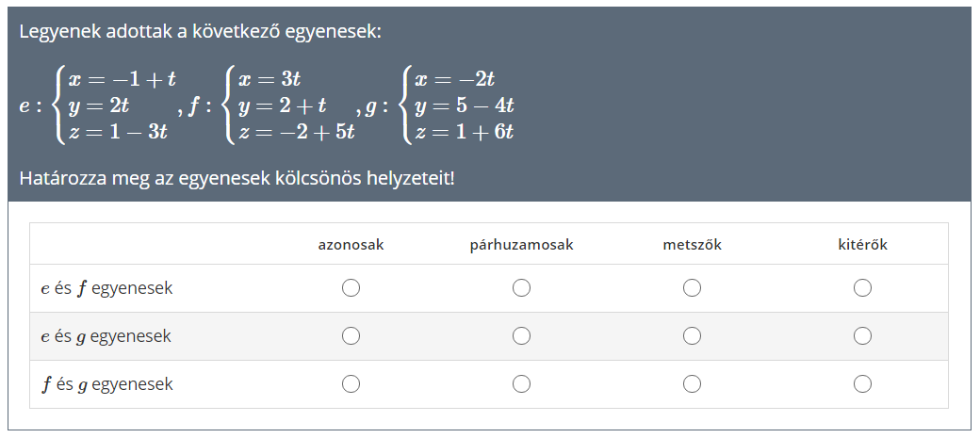The image size is (980, 438).
Task: Mark f és g egyenesek as párhuzamosak
Action: pyautogui.click(x=521, y=383)
